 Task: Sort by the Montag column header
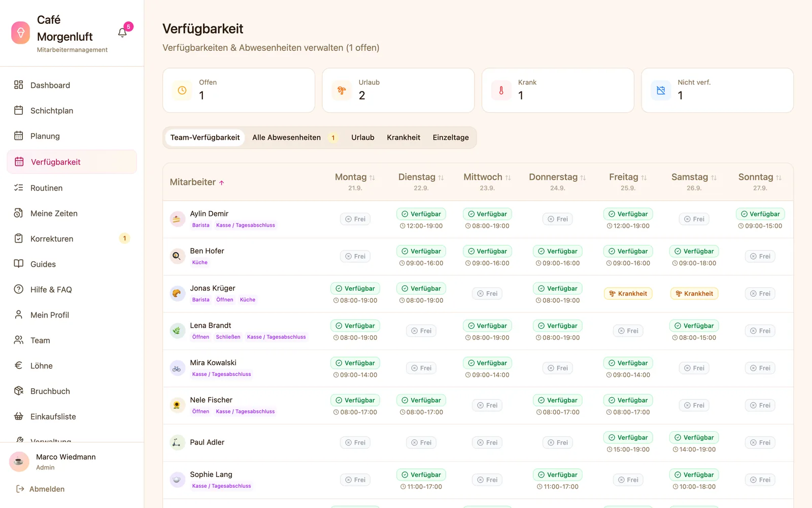pyautogui.click(x=355, y=177)
